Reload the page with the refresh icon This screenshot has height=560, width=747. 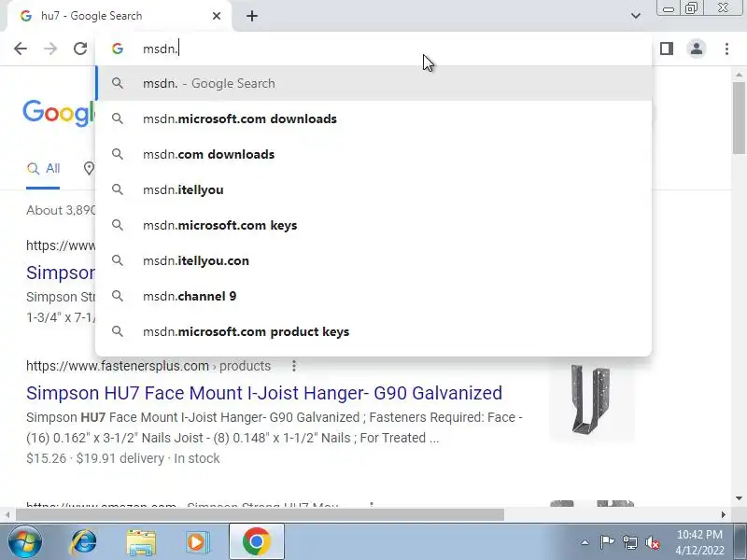coord(80,49)
